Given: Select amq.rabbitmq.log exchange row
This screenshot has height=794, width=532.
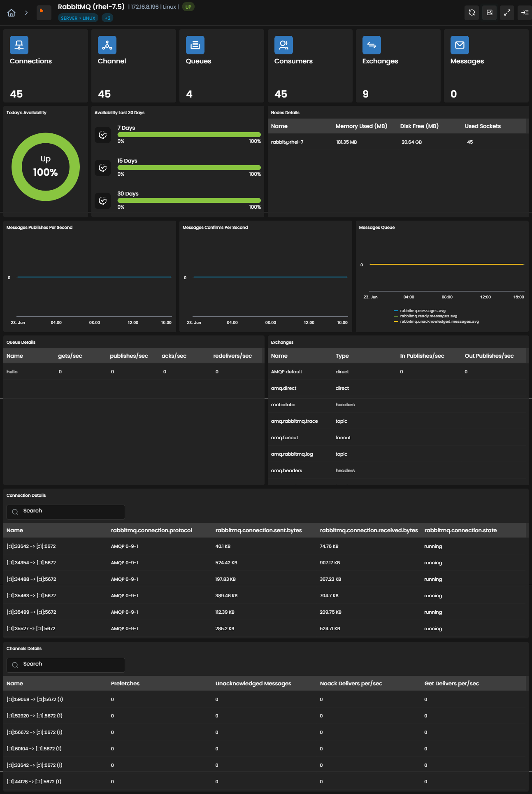Looking at the screenshot, I should (398, 454).
